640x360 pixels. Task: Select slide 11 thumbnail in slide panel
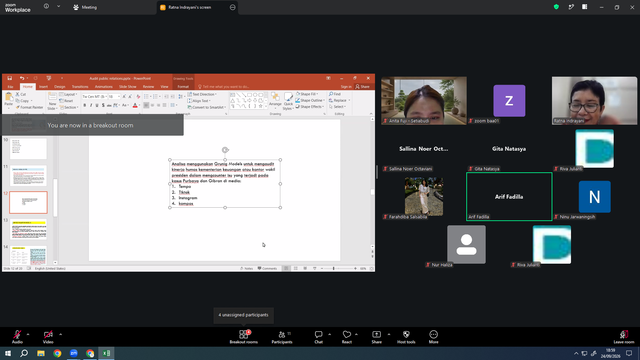pyautogui.click(x=28, y=176)
